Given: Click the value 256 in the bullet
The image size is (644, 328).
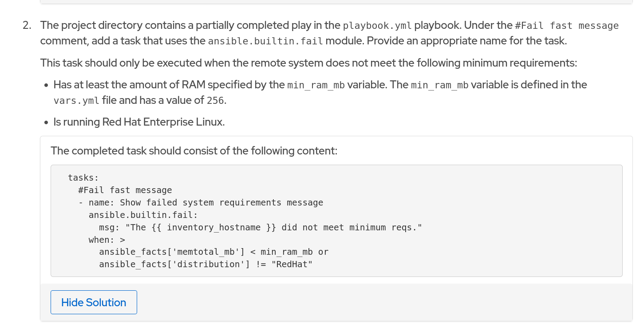Looking at the screenshot, I should tap(215, 100).
